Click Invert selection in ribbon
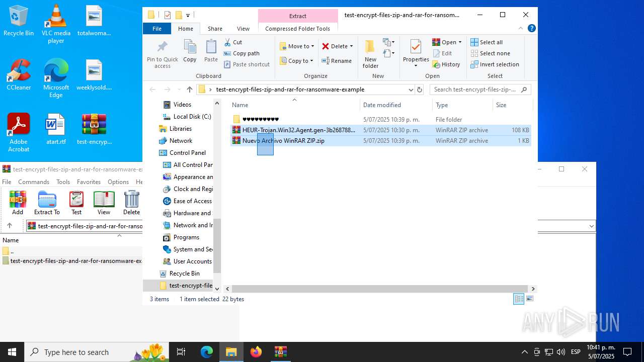 click(x=495, y=64)
